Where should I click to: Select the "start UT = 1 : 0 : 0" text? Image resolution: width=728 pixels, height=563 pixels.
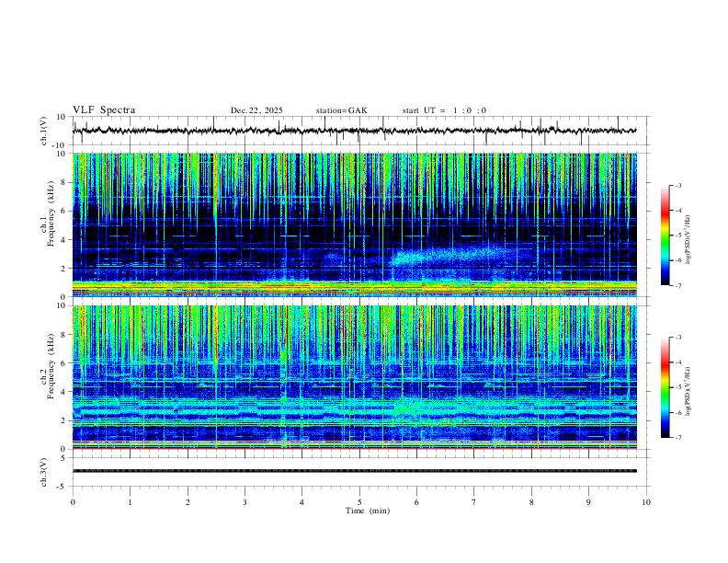444,110
